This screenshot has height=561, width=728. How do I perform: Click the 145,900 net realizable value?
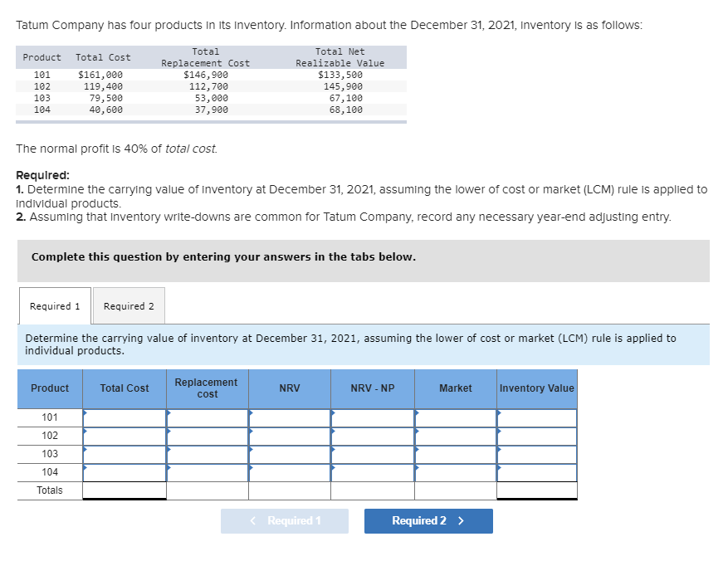pyautogui.click(x=343, y=86)
